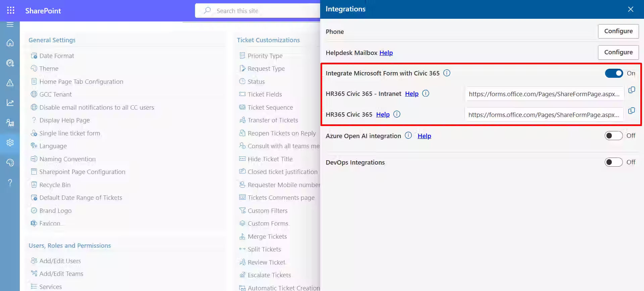Viewport: 644px width, 291px height.
Task: Open Hide Ticket Title option
Action: (x=270, y=159)
